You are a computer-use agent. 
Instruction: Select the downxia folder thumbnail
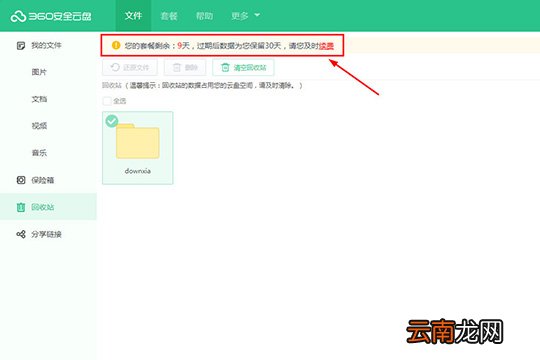coord(138,141)
